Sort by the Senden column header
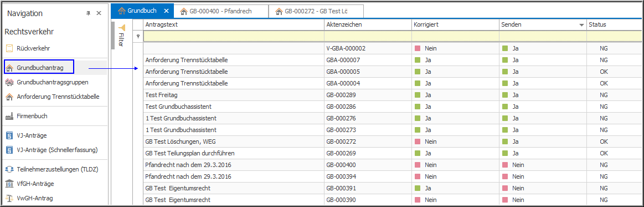 (x=543, y=24)
